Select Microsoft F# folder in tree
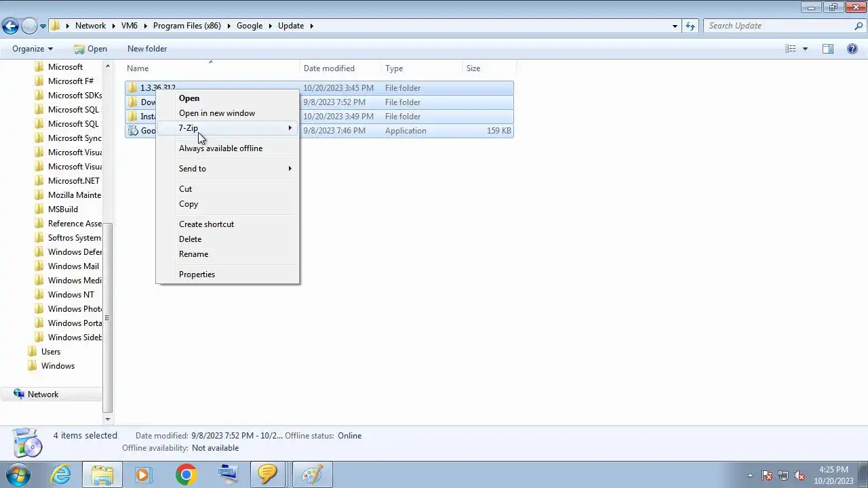The image size is (868, 488). pos(71,81)
